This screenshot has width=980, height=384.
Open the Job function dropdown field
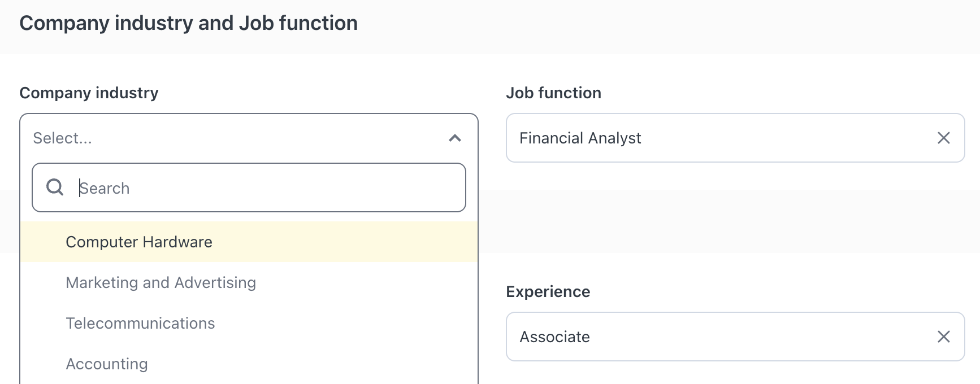pyautogui.click(x=735, y=138)
